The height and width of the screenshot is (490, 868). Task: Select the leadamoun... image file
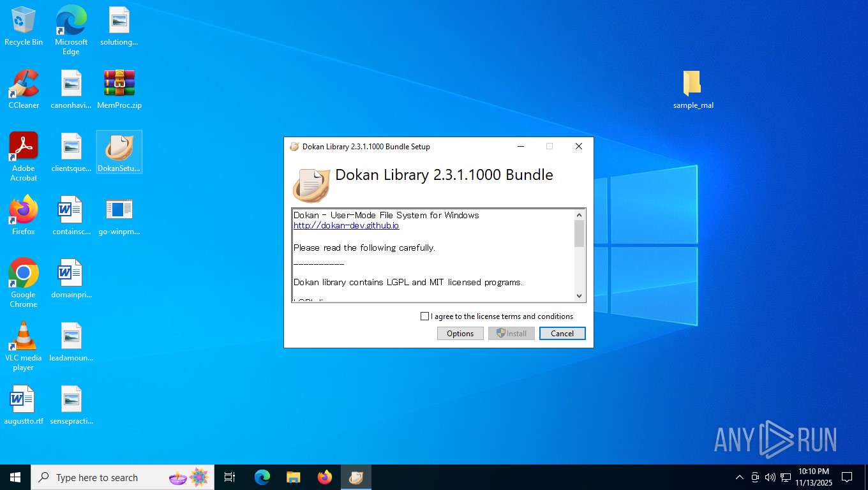pyautogui.click(x=71, y=342)
